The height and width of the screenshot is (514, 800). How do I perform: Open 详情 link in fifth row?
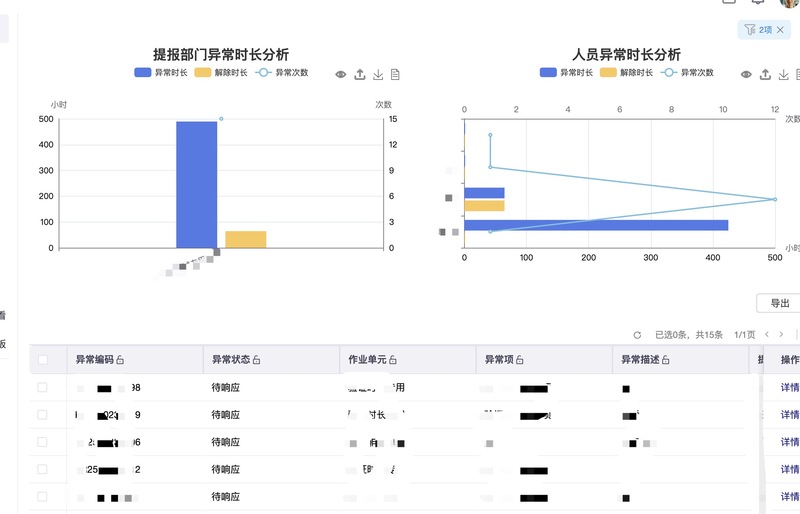[790, 497]
